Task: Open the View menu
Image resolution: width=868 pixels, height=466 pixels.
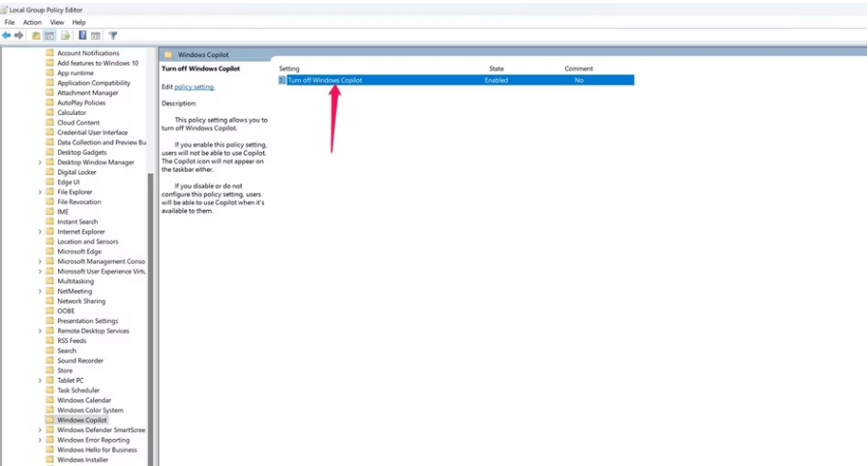Action: [57, 22]
